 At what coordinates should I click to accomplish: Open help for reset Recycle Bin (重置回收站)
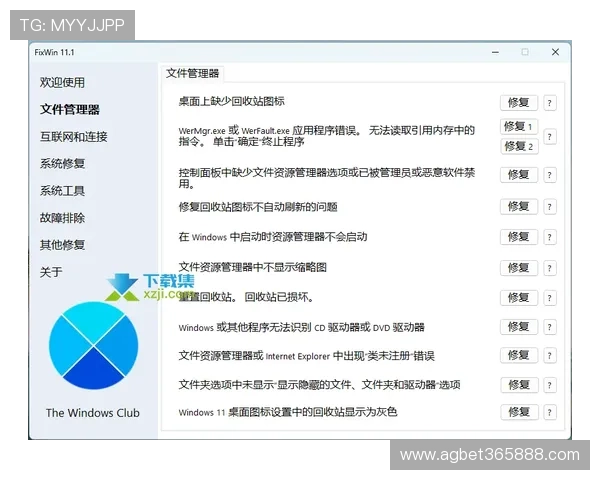pos(549,298)
